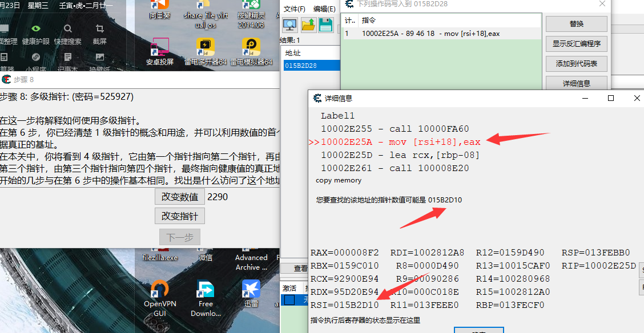The height and width of the screenshot is (333, 644).
Task: Click the value 2290 in Step 8 window
Action: (x=218, y=197)
